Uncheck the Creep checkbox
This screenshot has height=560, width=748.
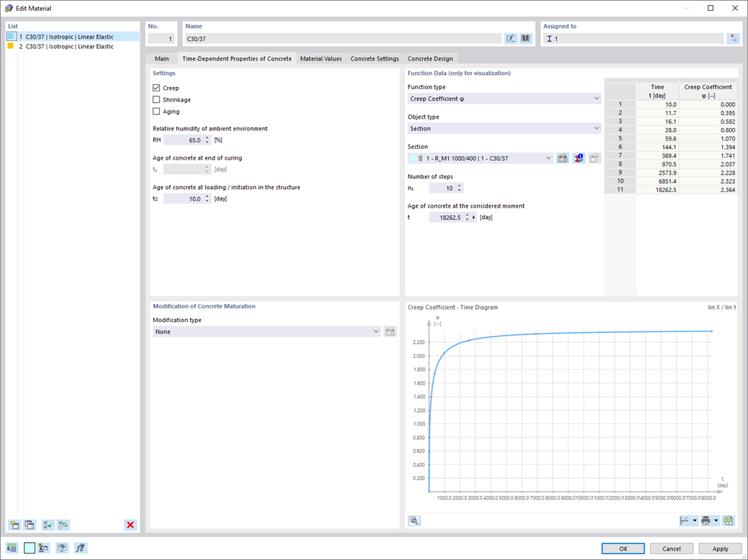[x=156, y=88]
